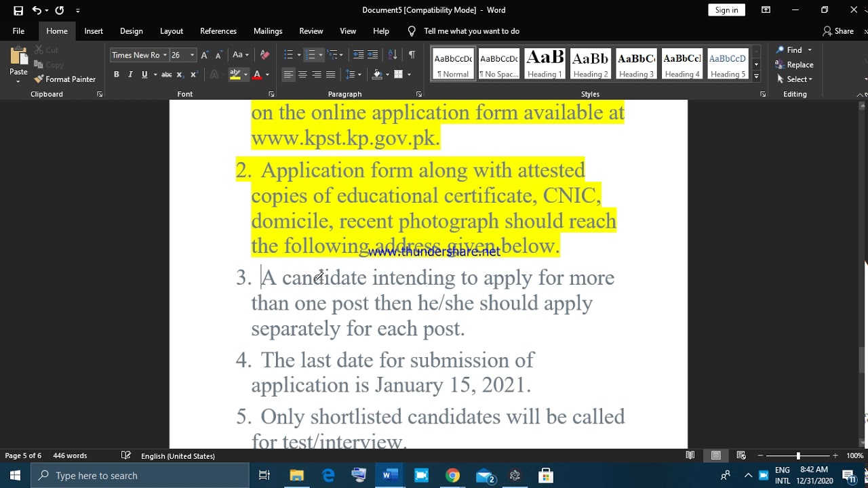Toggle show/hide paragraph marks
868x488 pixels.
point(412,55)
